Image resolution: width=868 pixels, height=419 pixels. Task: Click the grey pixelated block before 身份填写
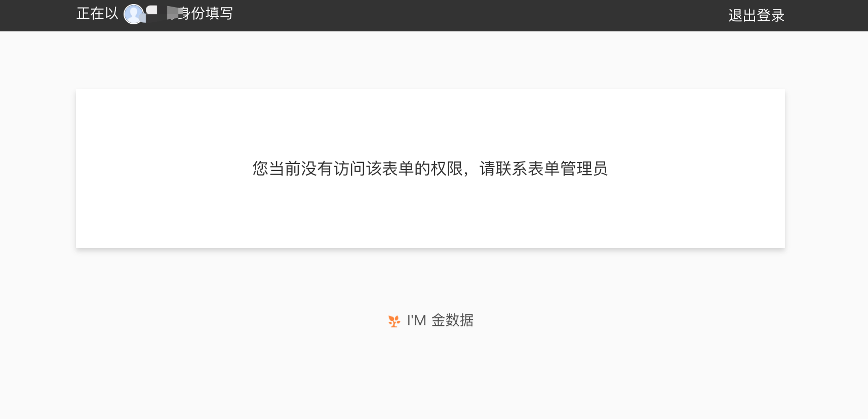[x=174, y=13]
